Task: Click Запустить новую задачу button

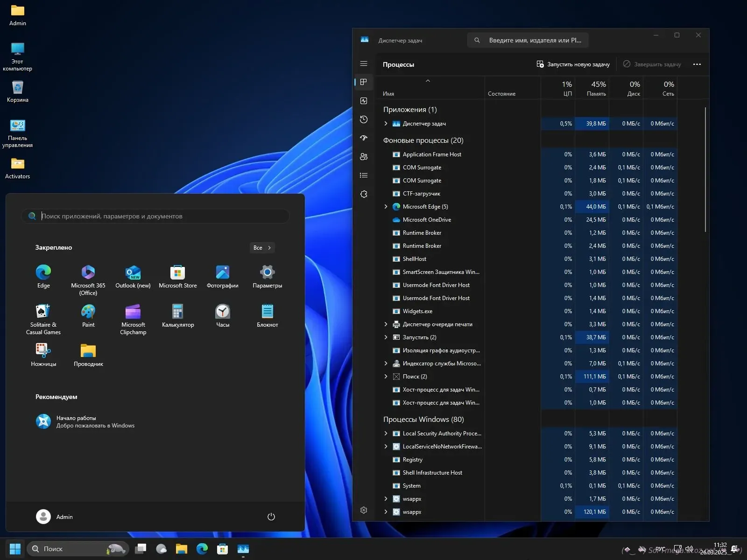Action: pos(573,64)
